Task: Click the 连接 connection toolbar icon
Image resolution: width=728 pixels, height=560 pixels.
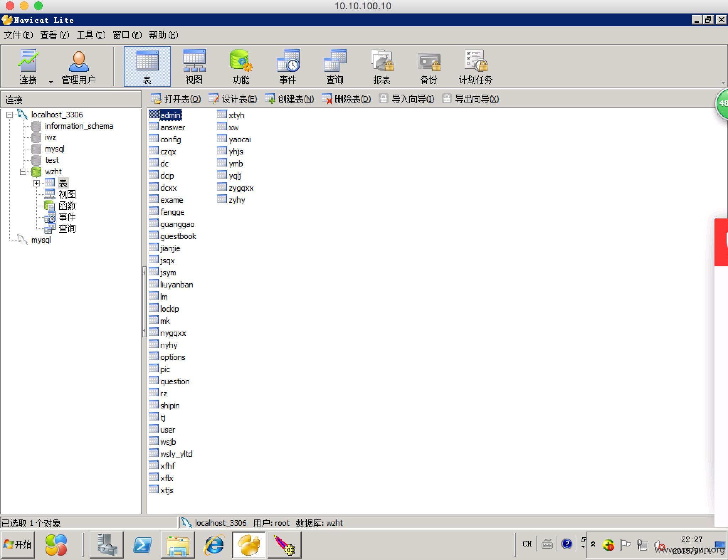Action: click(x=28, y=67)
